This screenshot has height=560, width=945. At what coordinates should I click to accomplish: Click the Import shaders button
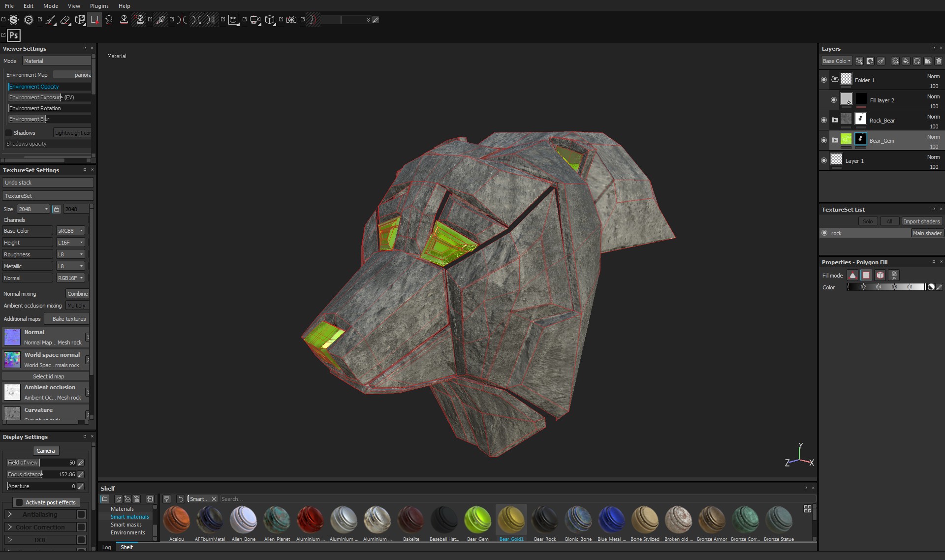pyautogui.click(x=921, y=221)
